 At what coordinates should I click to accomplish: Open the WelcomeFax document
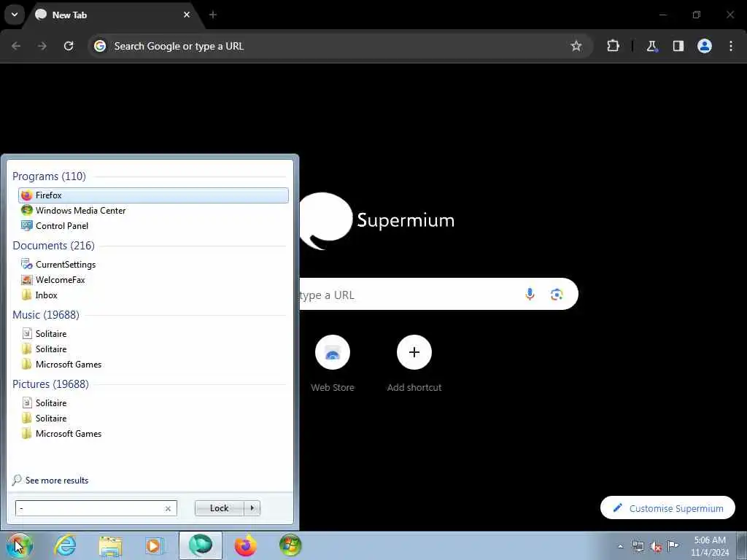(x=153, y=279)
